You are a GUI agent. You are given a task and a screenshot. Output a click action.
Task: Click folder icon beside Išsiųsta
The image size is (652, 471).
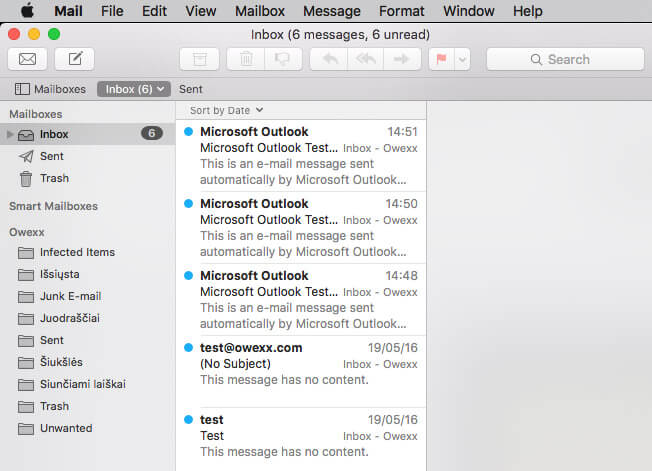(26, 275)
